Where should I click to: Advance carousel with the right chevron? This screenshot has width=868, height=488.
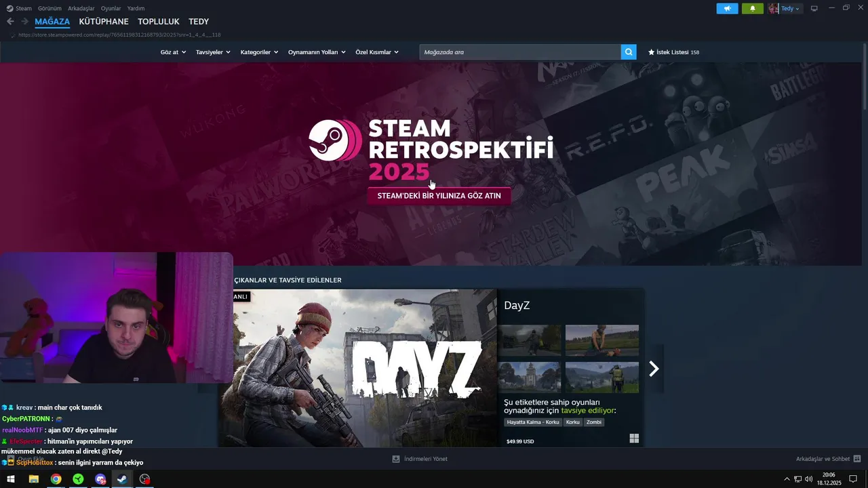[654, 369]
